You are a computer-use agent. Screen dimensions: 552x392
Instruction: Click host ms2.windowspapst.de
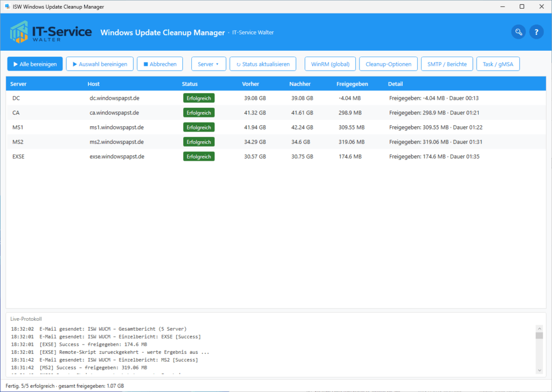(116, 142)
